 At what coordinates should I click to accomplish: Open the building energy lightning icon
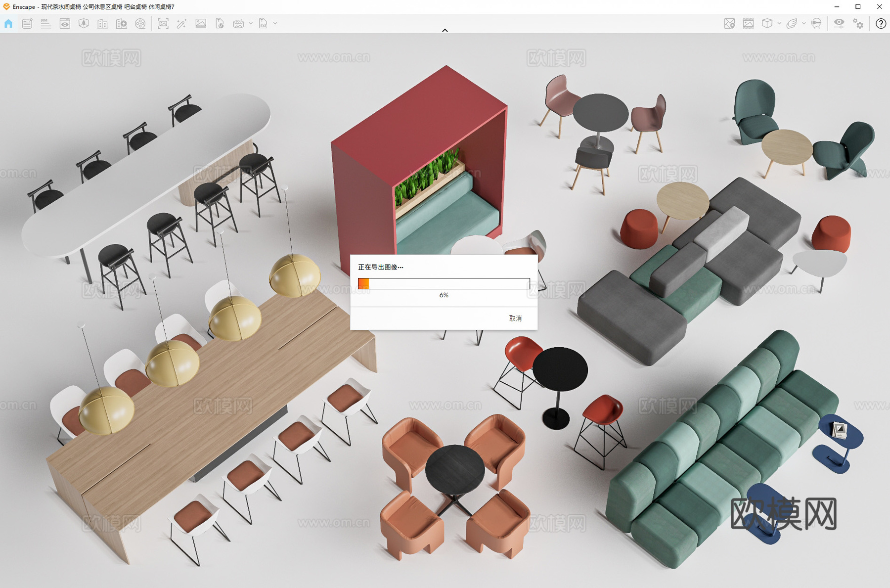pyautogui.click(x=121, y=24)
